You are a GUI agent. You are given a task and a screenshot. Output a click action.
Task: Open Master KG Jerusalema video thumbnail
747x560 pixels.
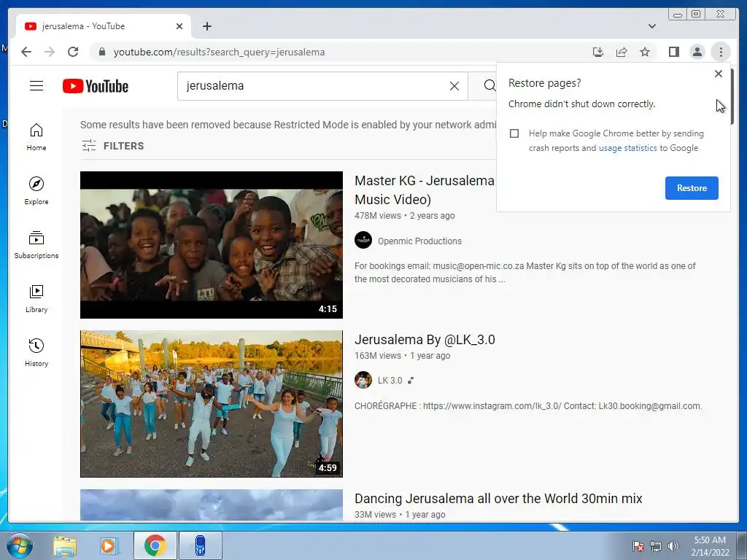212,245
